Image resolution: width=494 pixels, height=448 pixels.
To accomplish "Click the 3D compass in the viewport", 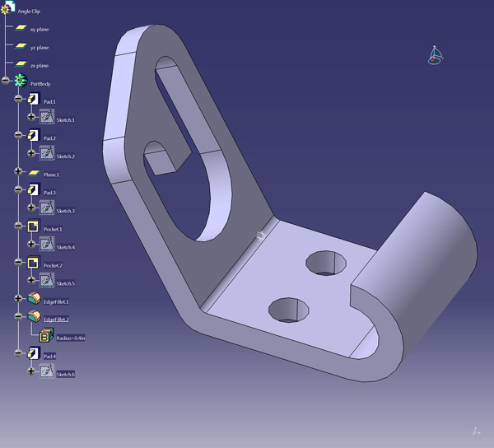I will click(436, 55).
